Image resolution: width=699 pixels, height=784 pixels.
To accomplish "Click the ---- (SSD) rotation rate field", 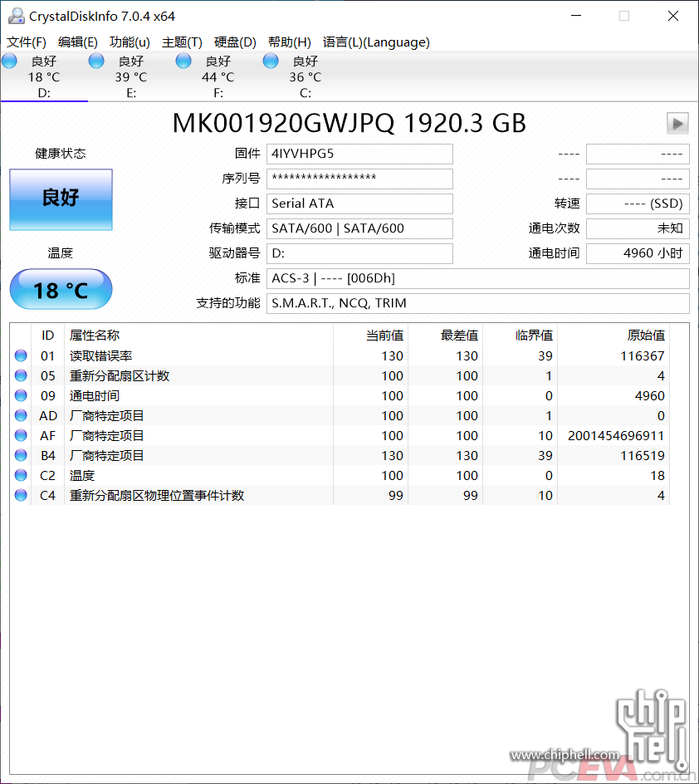I will coord(638,203).
